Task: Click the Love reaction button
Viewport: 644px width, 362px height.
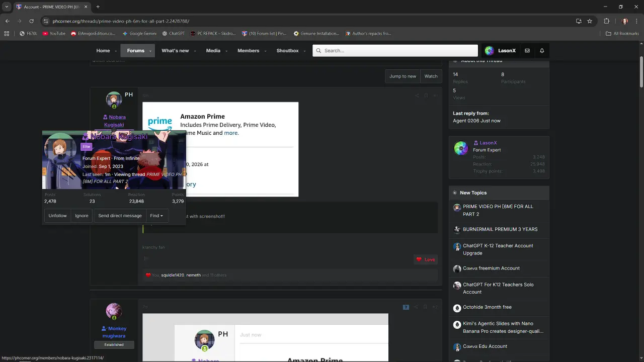Action: tap(426, 259)
